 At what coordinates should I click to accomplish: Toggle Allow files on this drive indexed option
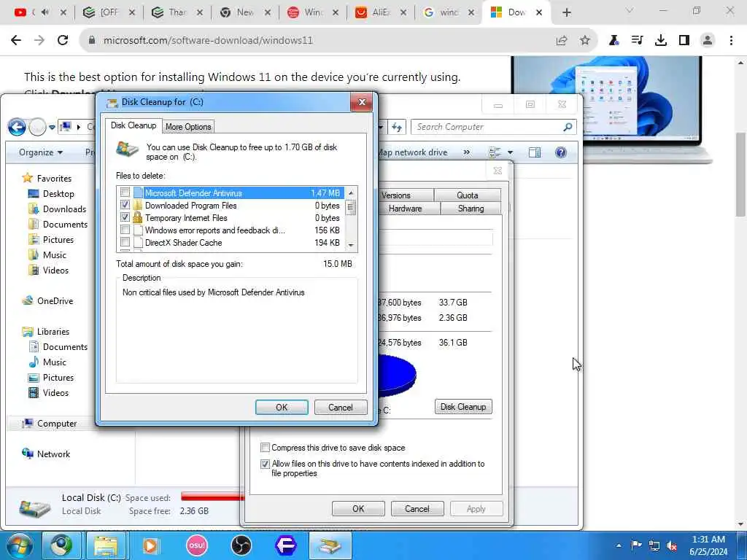[266, 464]
